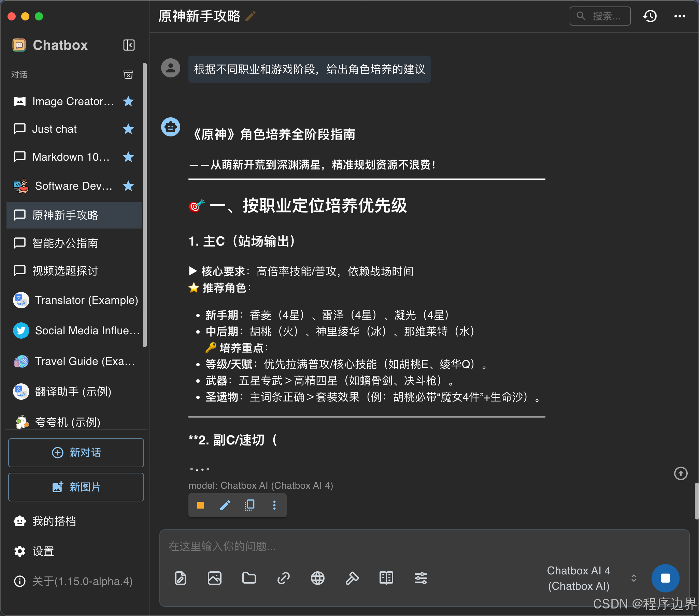The width and height of the screenshot is (699, 616).
Task: Open the Translator (Example) conversation
Action: coord(73,300)
